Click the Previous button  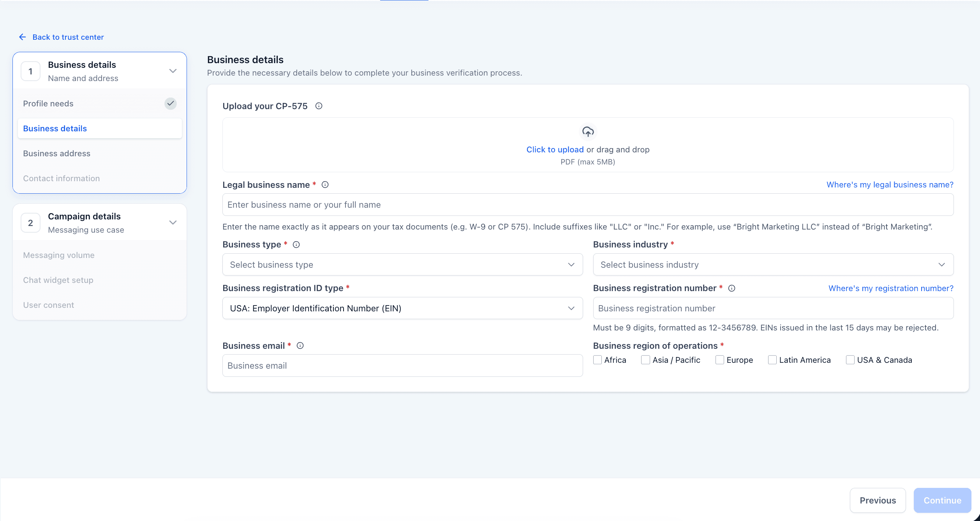tap(878, 500)
